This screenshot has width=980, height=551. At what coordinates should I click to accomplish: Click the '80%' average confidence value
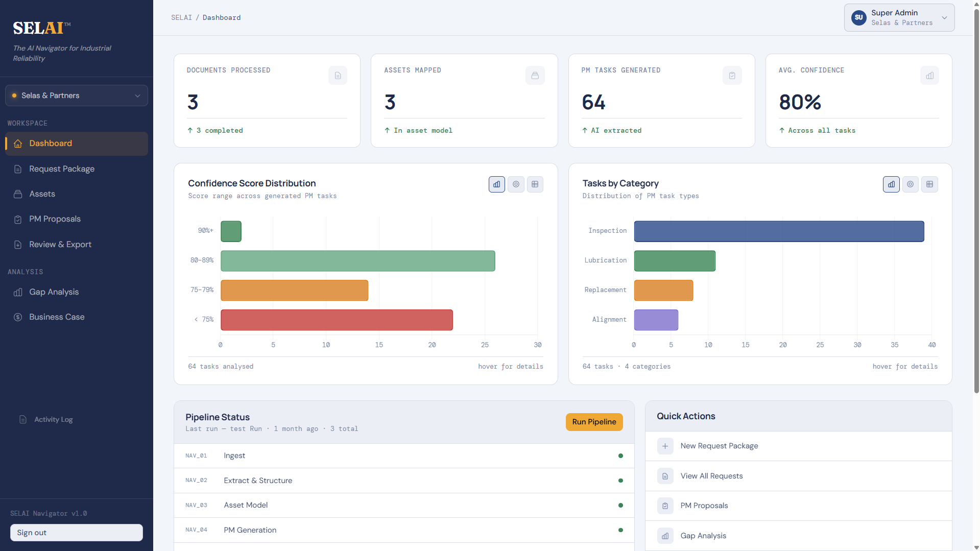coord(800,103)
